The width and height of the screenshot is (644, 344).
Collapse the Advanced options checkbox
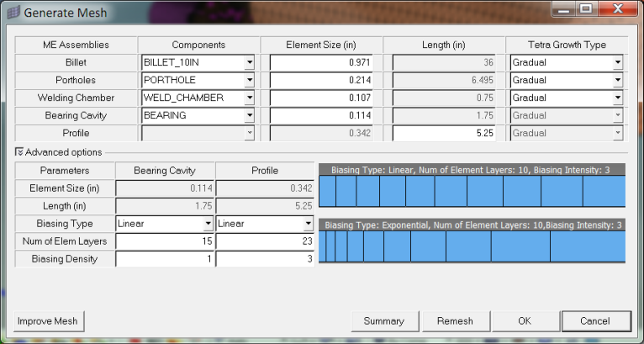[x=19, y=152]
